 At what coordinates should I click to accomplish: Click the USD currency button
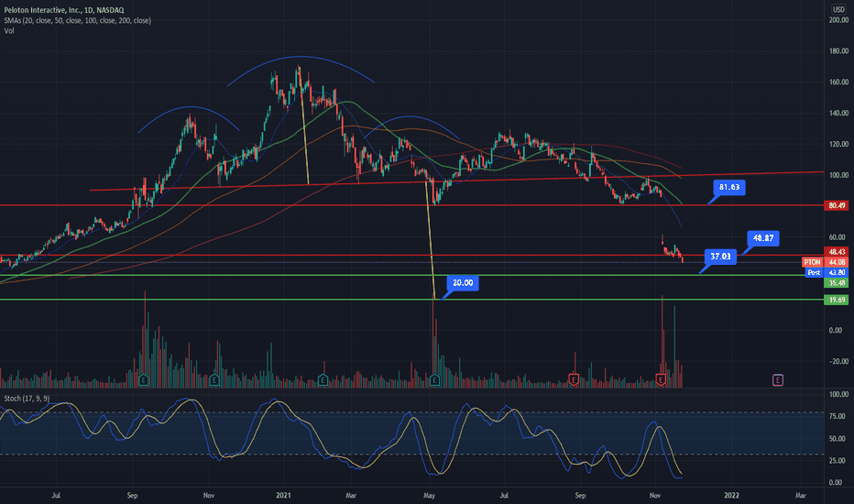pyautogui.click(x=838, y=9)
